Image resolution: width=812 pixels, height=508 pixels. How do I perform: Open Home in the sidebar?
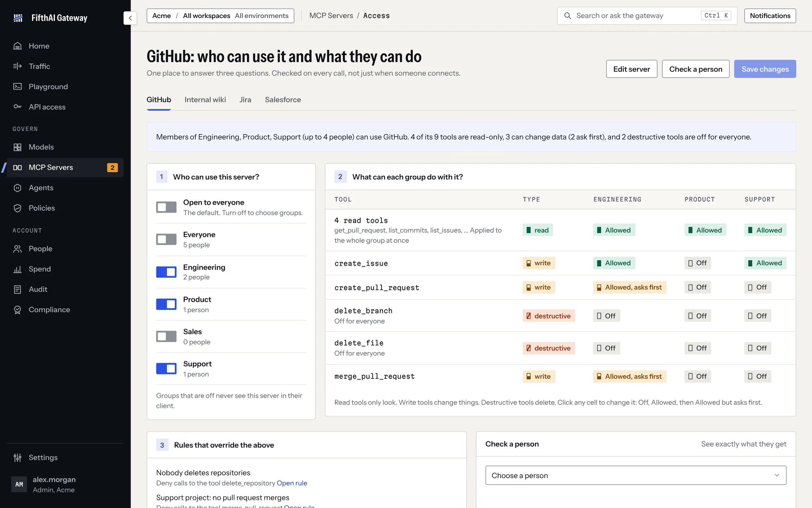pyautogui.click(x=65, y=46)
